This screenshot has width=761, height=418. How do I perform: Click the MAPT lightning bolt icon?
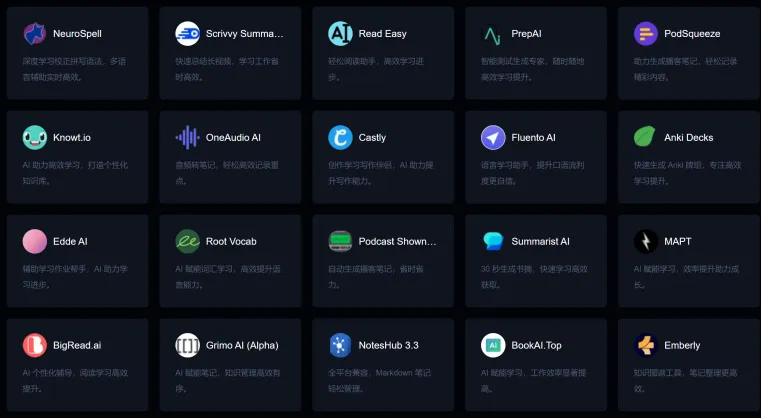pos(646,241)
